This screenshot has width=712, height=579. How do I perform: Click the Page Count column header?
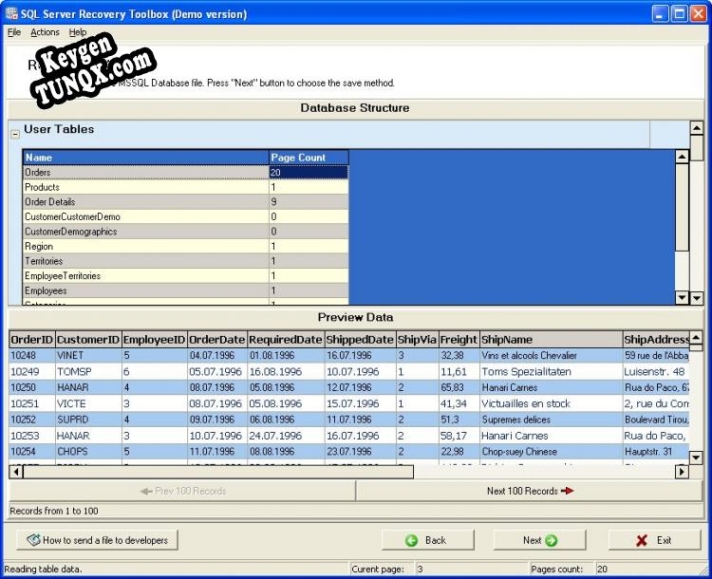pyautogui.click(x=309, y=158)
